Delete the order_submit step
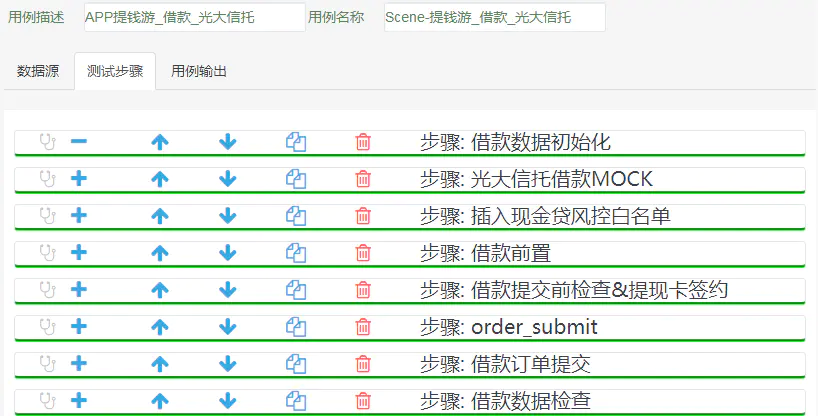The height and width of the screenshot is (416, 818). pos(363,327)
